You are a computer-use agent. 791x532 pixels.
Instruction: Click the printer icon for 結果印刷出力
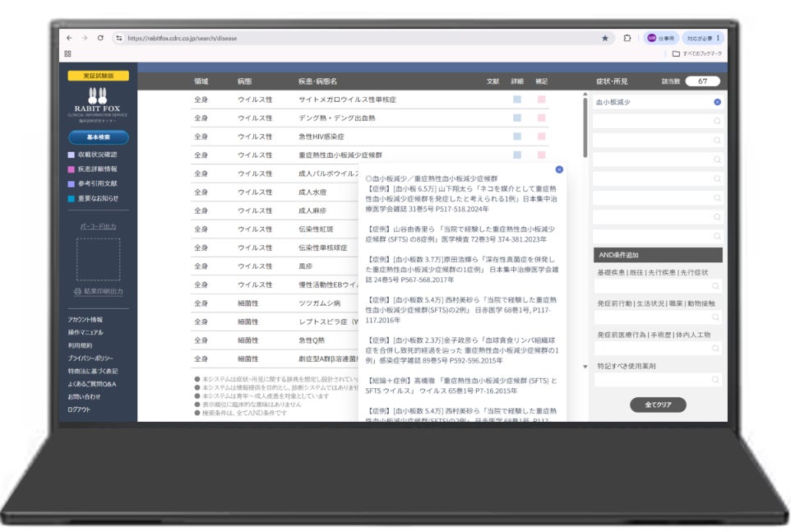(77, 291)
